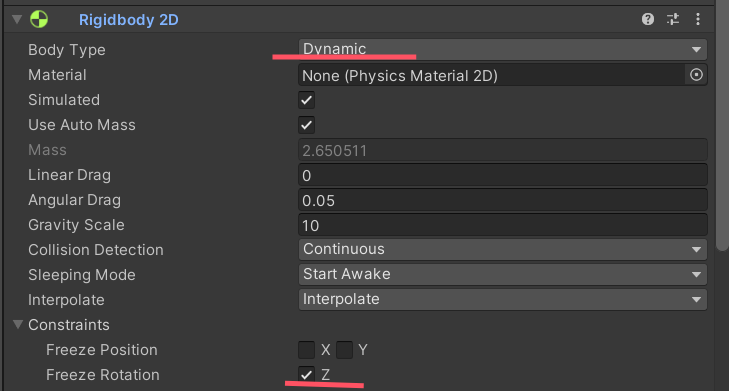Open the Body Type dropdown
Viewport: 729px width, 391px height.
(x=503, y=49)
